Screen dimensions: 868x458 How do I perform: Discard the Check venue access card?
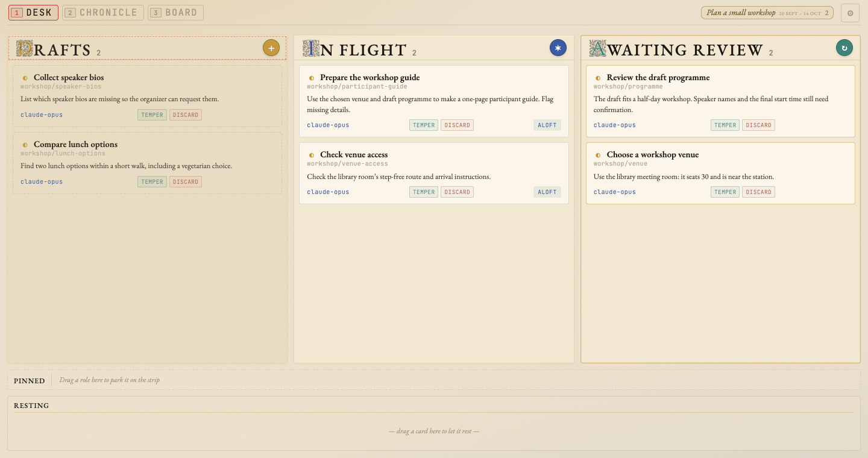458,192
